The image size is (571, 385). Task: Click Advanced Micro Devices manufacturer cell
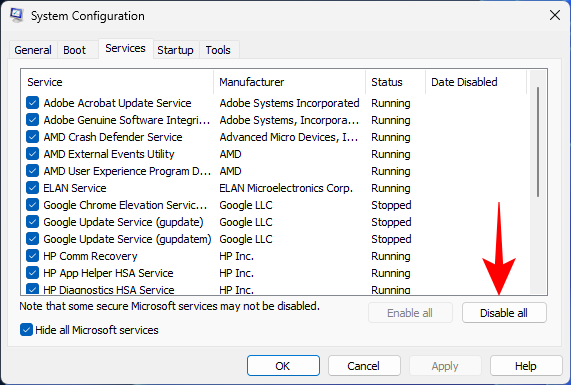(x=289, y=137)
